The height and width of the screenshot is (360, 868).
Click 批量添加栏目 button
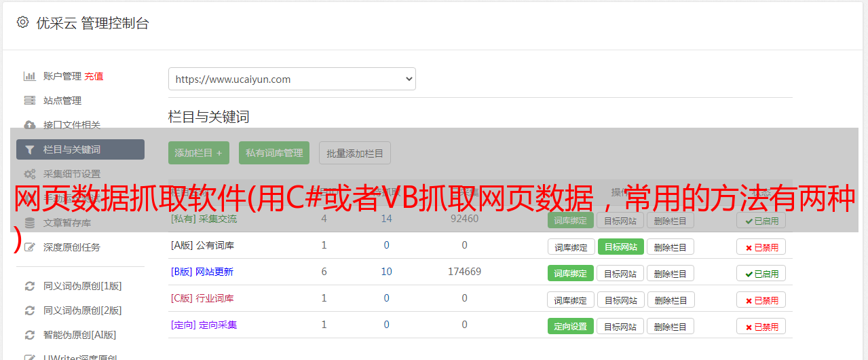(x=355, y=153)
